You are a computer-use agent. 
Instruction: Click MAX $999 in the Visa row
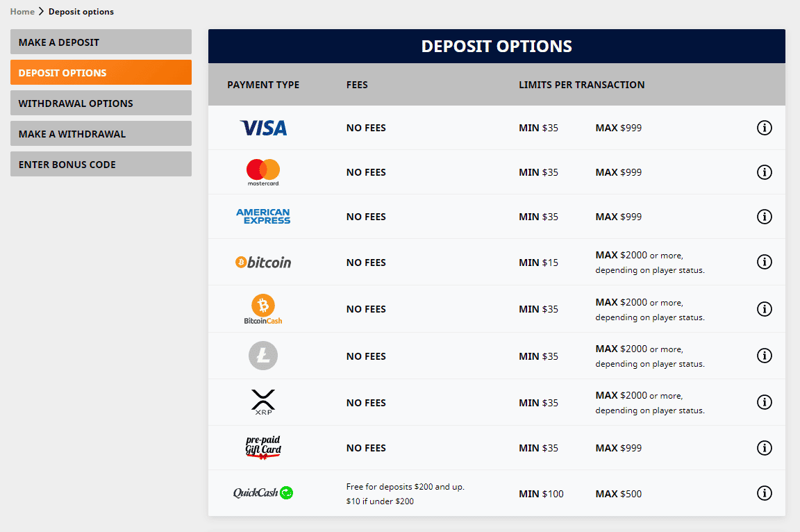click(x=618, y=128)
